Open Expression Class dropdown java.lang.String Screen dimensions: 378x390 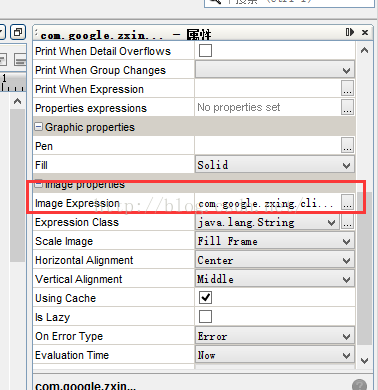click(267, 222)
